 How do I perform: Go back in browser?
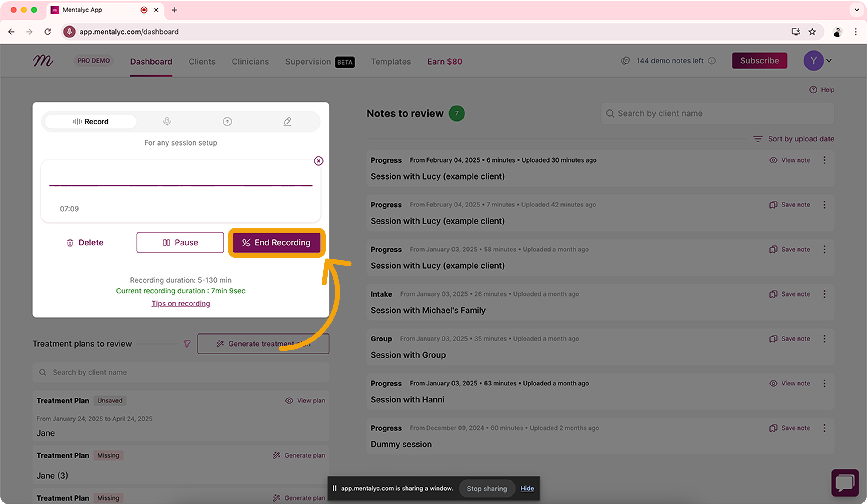pyautogui.click(x=11, y=32)
